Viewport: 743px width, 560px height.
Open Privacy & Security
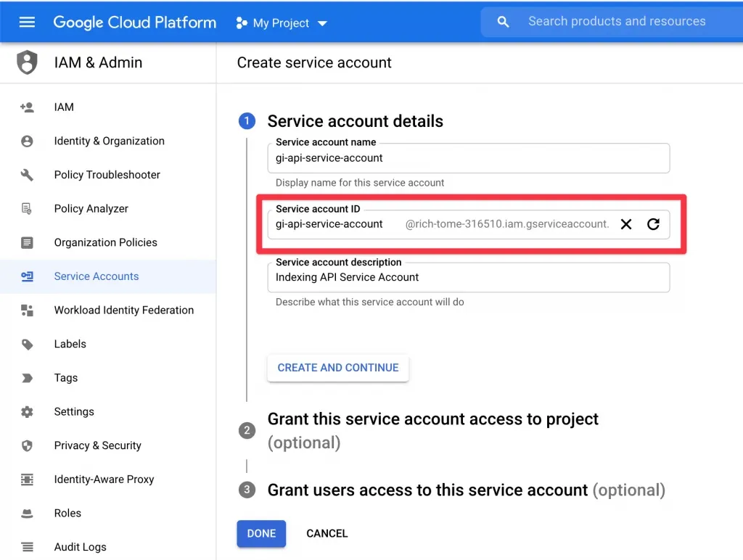[98, 445]
